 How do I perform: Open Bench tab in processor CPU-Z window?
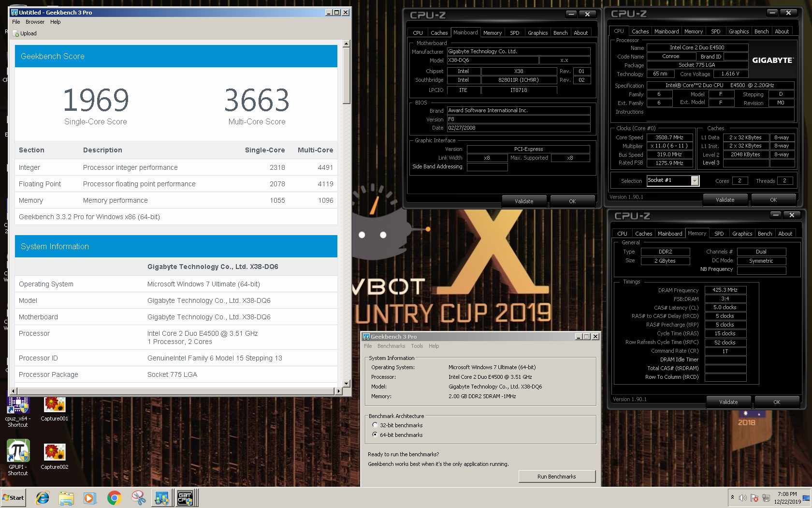(761, 31)
